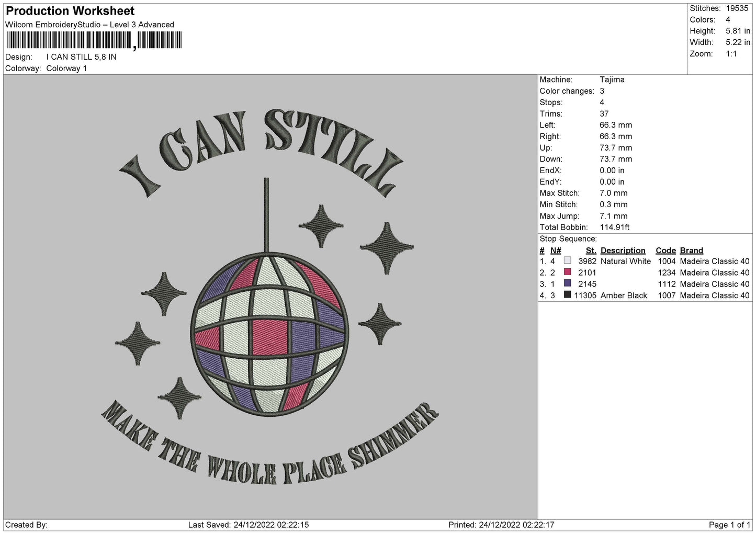Click the Width value 5.22 in
The image size is (756, 534).
click(738, 42)
